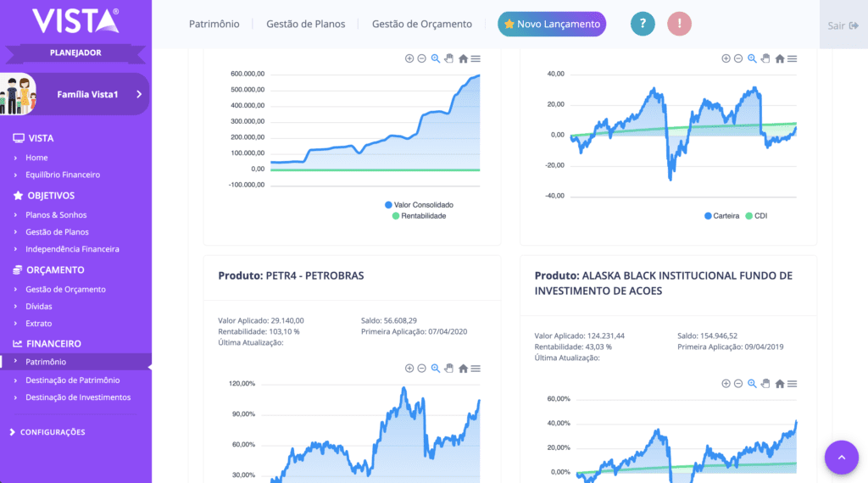This screenshot has width=868, height=483.
Task: Reset zoom with home icon on PETR4 chart
Action: 463,369
